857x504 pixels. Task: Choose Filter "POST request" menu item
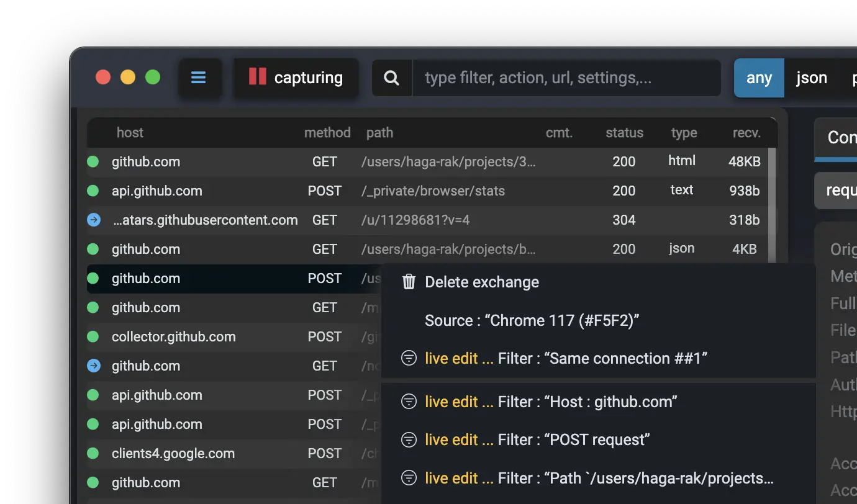coord(574,439)
